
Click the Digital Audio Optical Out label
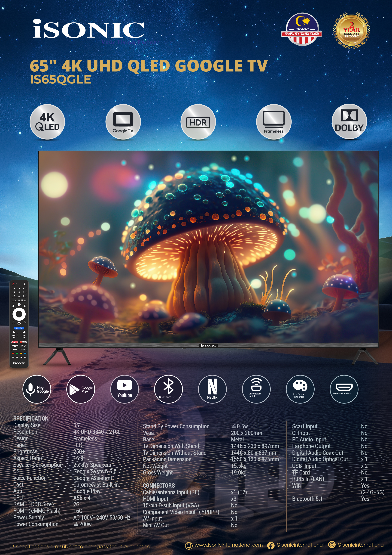[320, 459]
